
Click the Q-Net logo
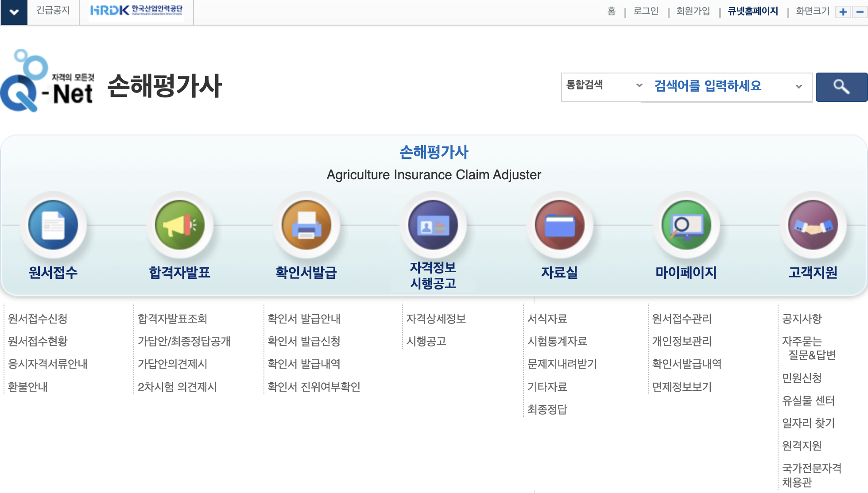pos(49,80)
